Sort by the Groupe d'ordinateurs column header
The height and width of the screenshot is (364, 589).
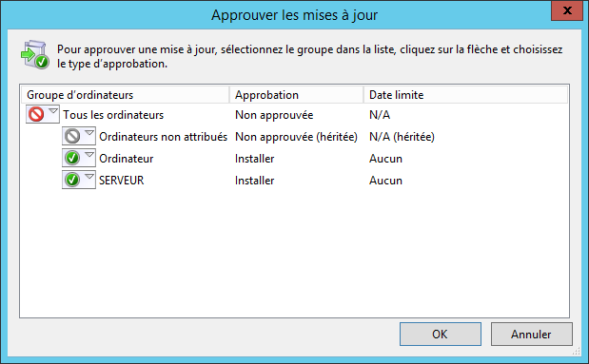(125, 95)
